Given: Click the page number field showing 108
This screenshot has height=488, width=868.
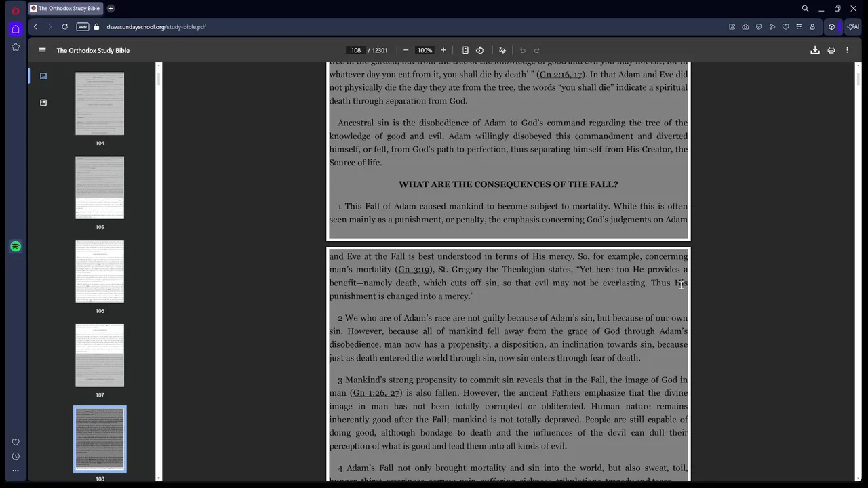Looking at the screenshot, I should tap(355, 50).
